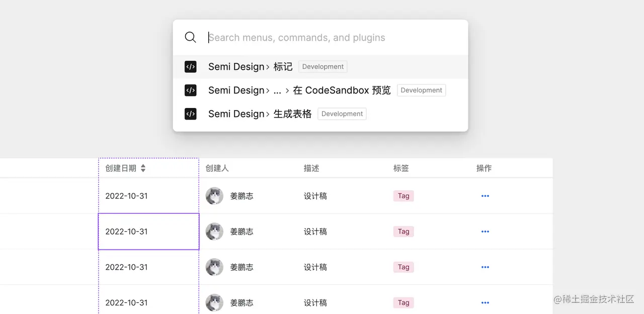
Task: Click the name 姜鹏志 in the first row
Action: point(242,196)
